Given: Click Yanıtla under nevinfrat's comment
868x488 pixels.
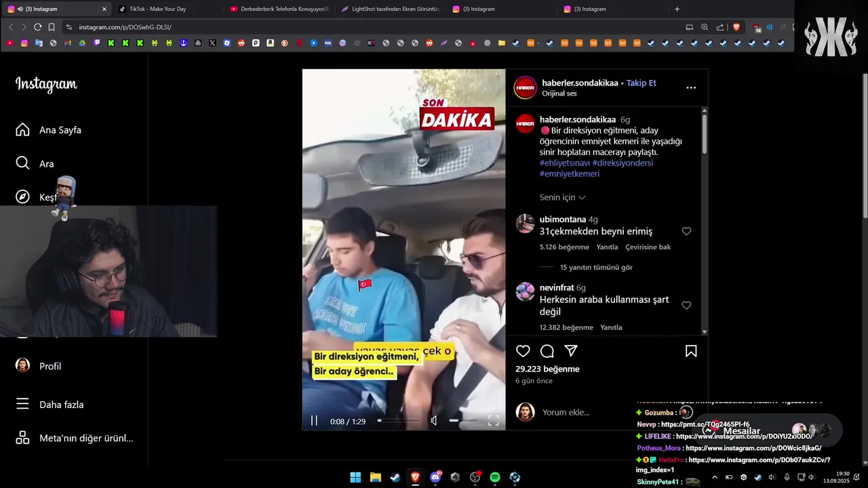Looking at the screenshot, I should (611, 327).
